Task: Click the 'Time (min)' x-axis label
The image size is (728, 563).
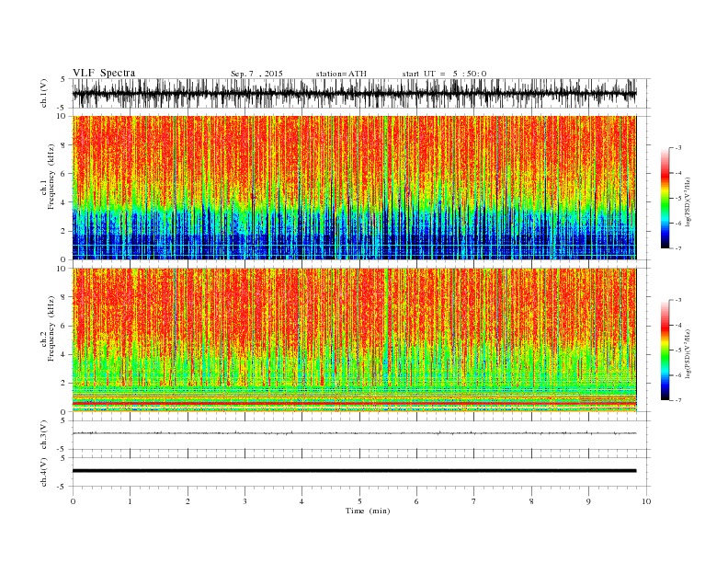Action: (x=368, y=511)
